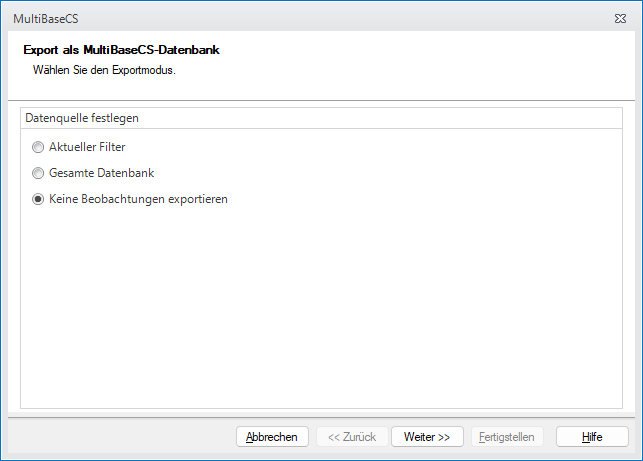The width and height of the screenshot is (643, 461).
Task: Click the Datenquelle festlegen group header
Action: click(x=322, y=118)
